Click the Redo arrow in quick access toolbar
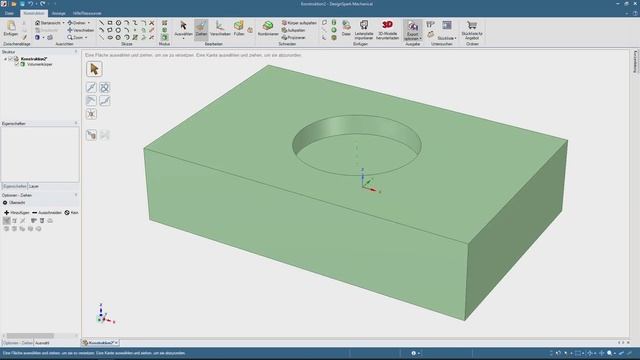 tap(42, 4)
